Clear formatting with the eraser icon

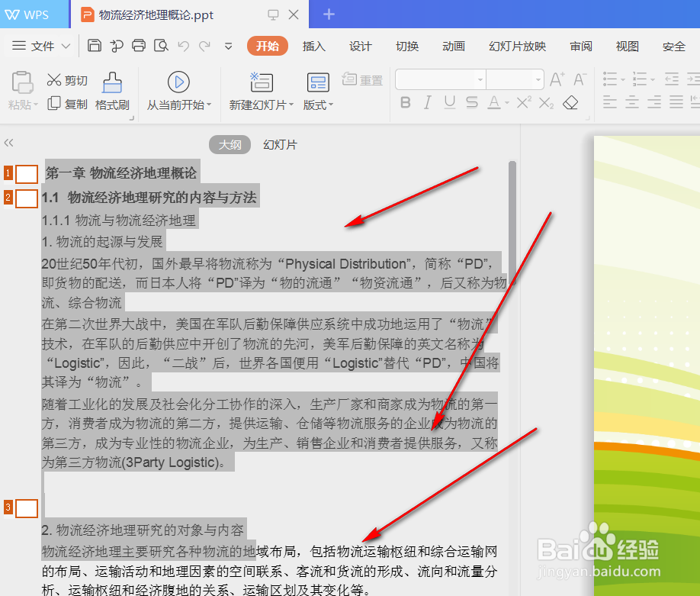tap(570, 101)
